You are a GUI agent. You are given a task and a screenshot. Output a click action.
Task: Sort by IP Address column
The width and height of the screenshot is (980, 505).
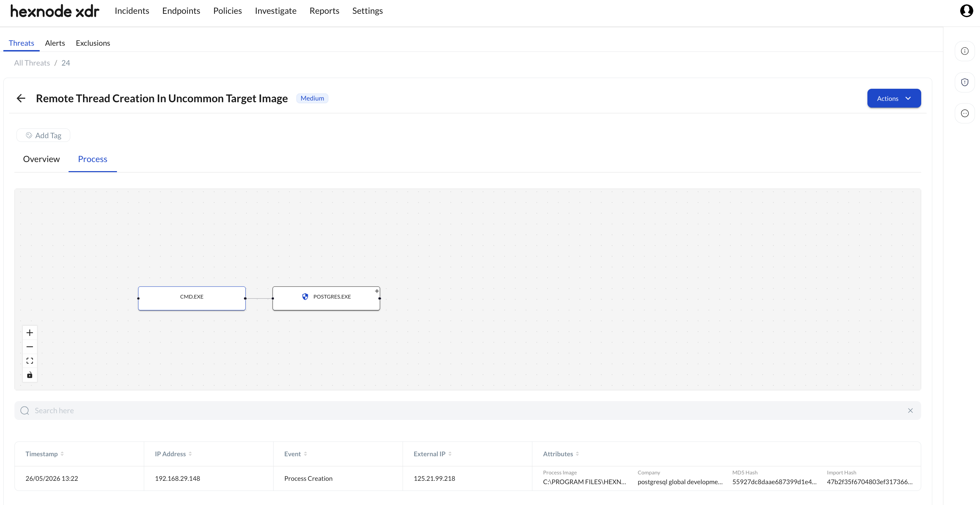point(190,454)
